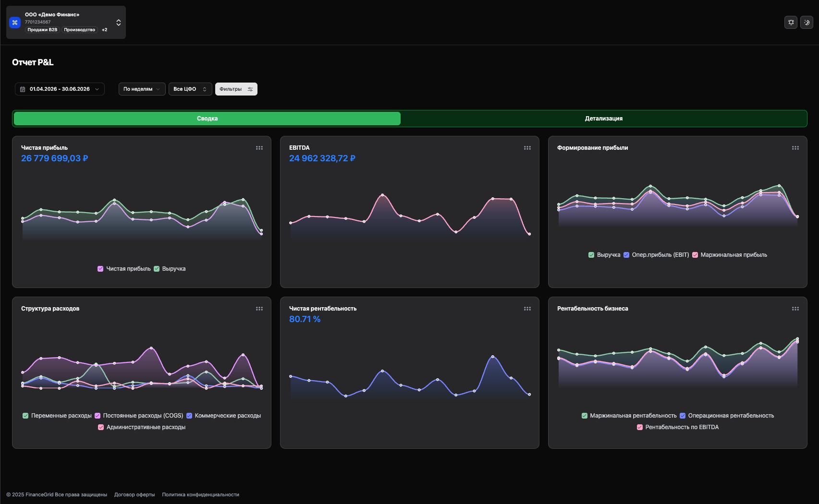Toggle Рентабельность по EBITDA checkbox
This screenshot has width=819, height=504.
640,427
